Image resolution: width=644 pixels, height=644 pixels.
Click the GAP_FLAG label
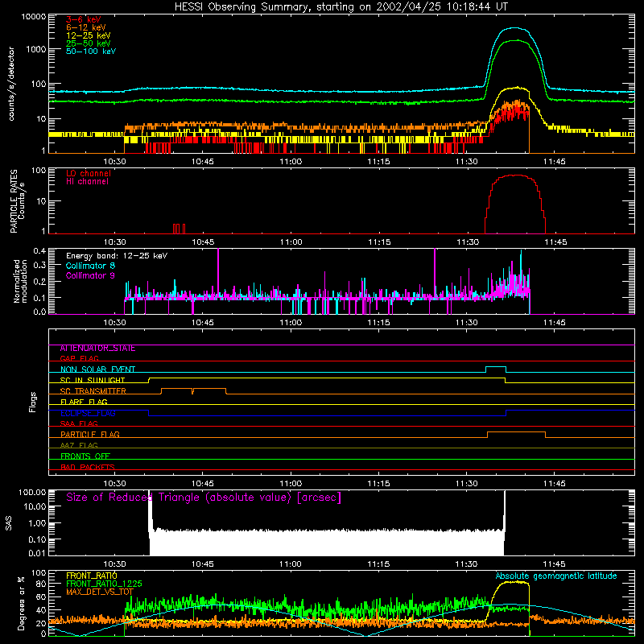click(80, 358)
